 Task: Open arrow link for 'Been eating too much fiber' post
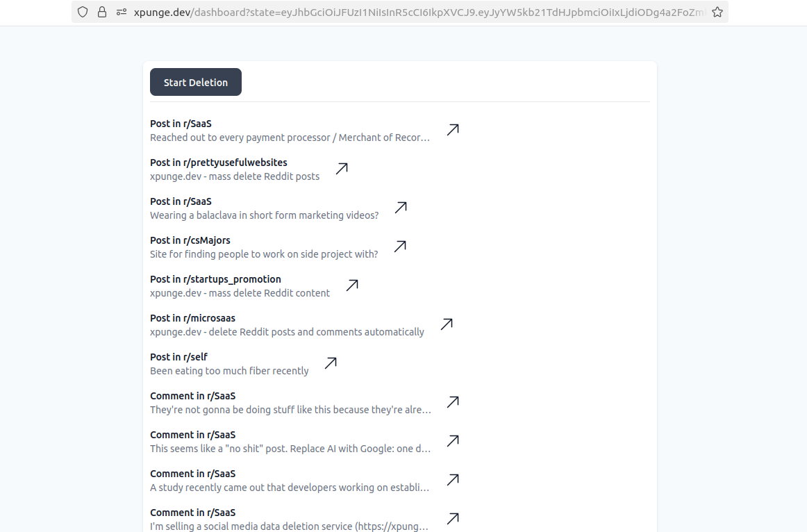click(x=331, y=363)
